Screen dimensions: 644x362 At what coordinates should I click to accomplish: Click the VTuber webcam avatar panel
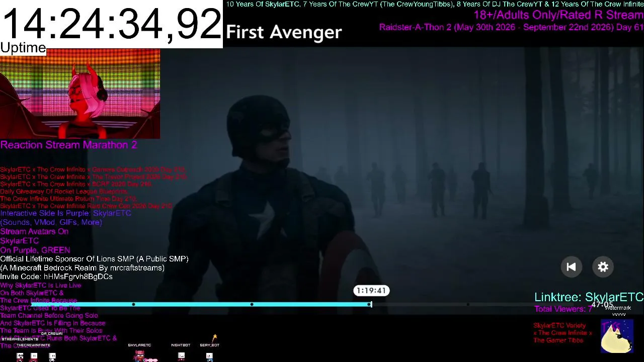click(x=80, y=94)
